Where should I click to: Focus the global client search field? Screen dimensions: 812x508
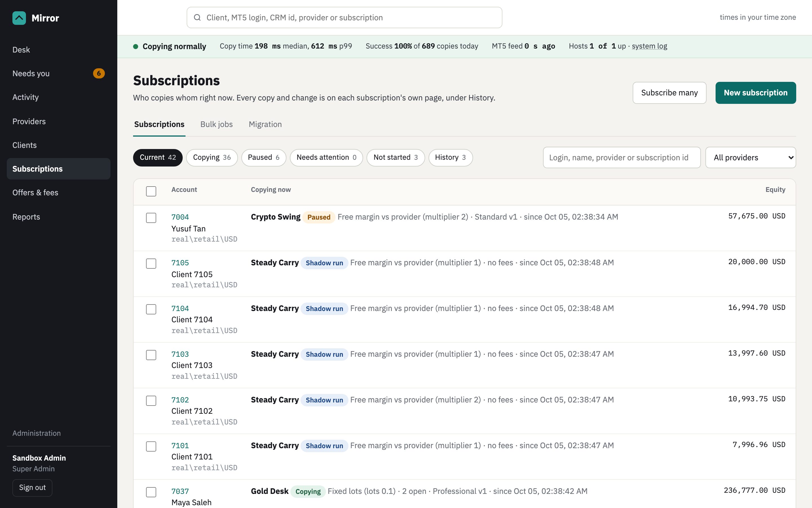[x=344, y=17]
